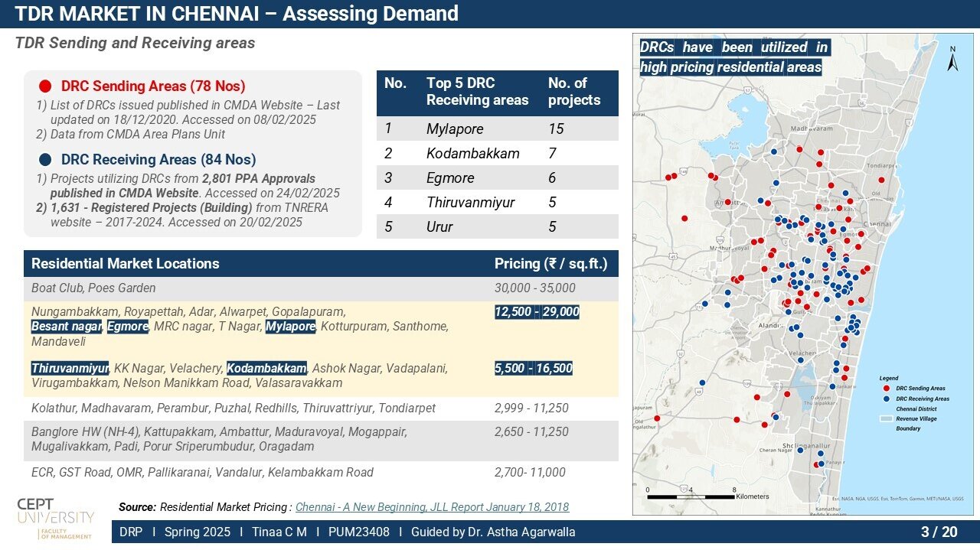Select the Urur table cell

click(x=439, y=226)
